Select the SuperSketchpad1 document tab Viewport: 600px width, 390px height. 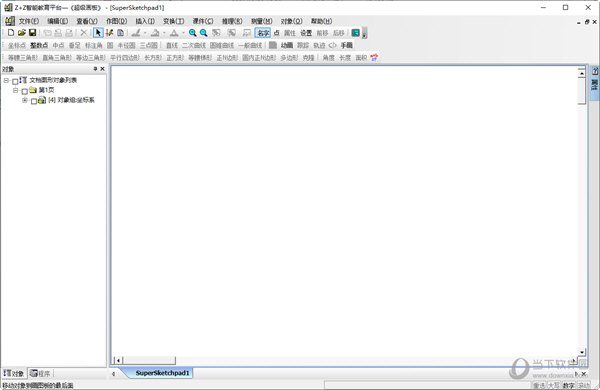pos(162,373)
